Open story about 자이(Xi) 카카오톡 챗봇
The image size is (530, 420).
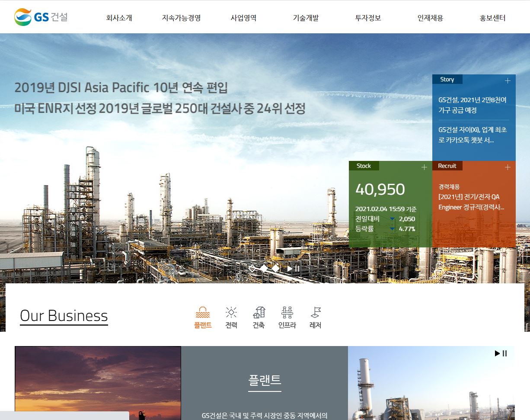[x=473, y=135]
